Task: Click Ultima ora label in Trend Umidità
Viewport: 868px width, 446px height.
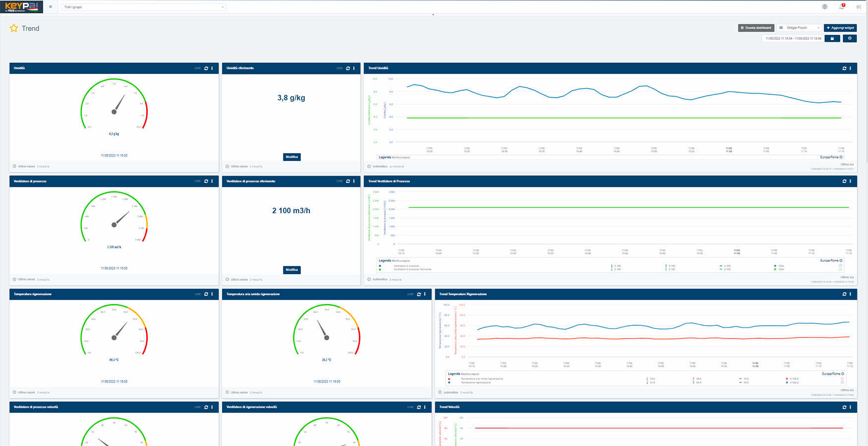Action: click(x=847, y=165)
